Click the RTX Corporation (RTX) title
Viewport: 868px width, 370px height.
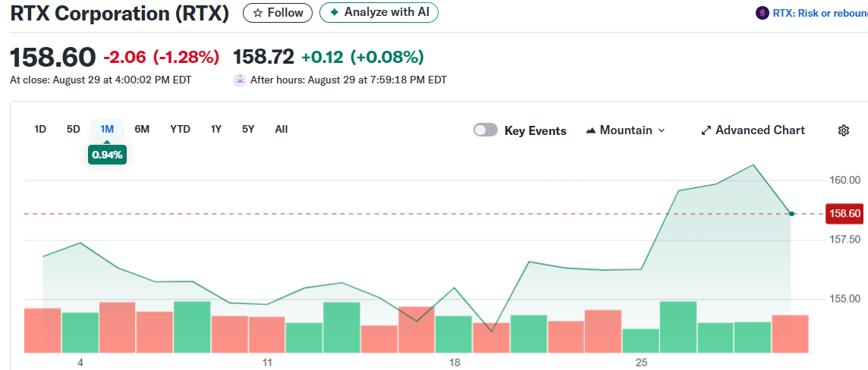click(x=120, y=14)
